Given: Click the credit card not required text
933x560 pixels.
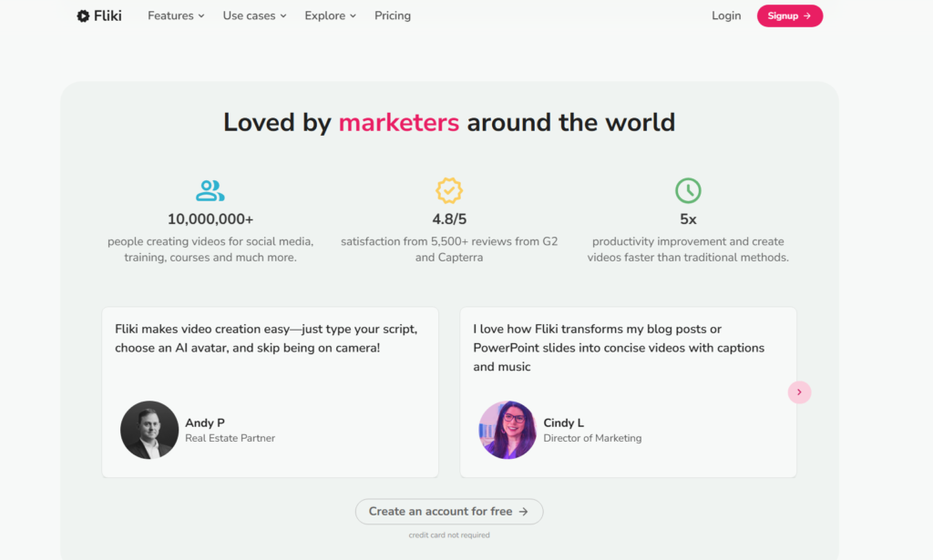Looking at the screenshot, I should click(449, 535).
